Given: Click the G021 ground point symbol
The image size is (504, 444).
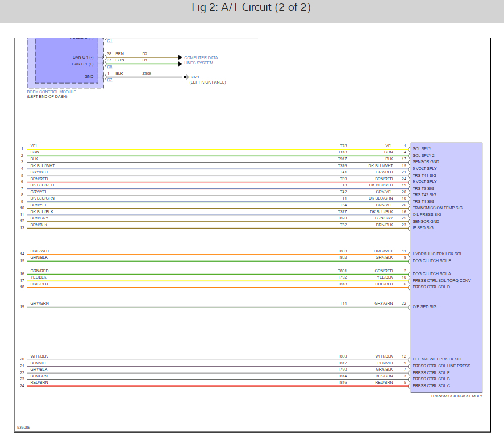Looking at the screenshot, I should 185,77.
